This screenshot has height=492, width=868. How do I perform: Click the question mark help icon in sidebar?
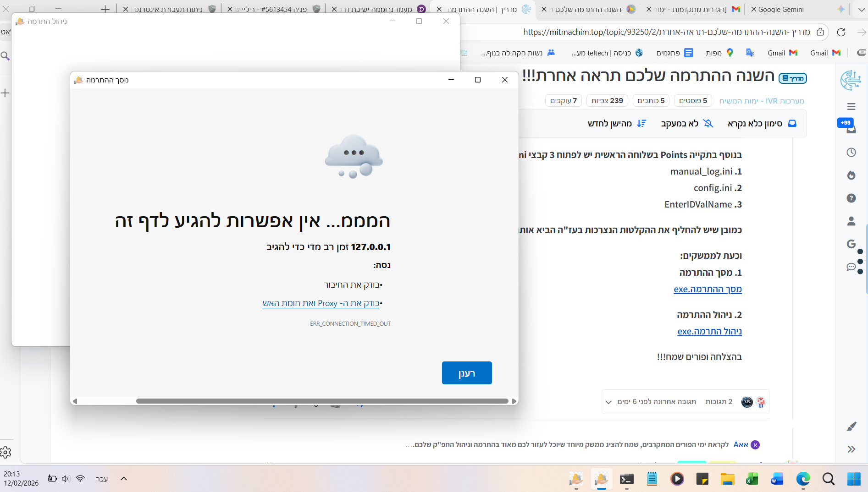851,198
